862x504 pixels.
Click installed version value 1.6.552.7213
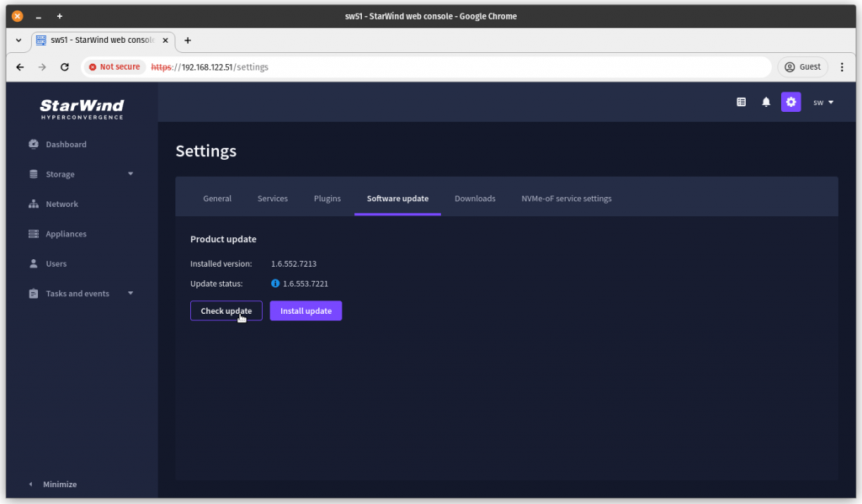[x=294, y=264]
